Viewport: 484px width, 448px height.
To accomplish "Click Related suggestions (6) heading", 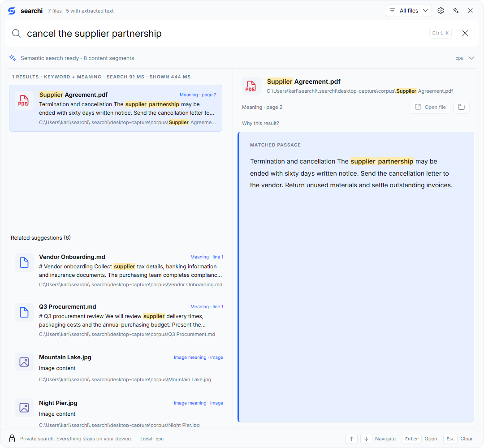I will pyautogui.click(x=41, y=238).
